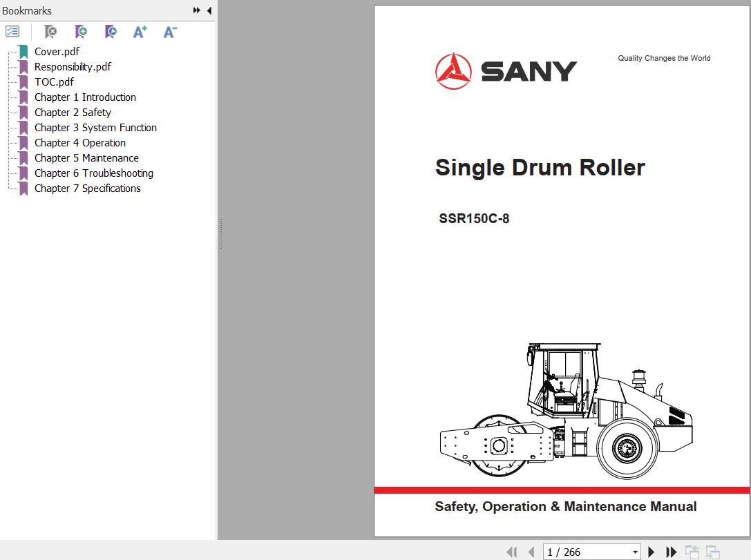Open the bookmarks options menu icon
The width and height of the screenshot is (751, 560).
coord(12,32)
